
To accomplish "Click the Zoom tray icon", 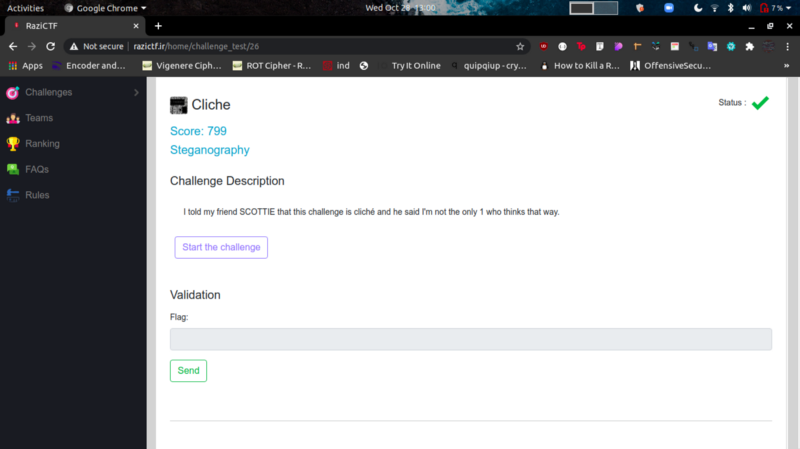I will coord(669,8).
